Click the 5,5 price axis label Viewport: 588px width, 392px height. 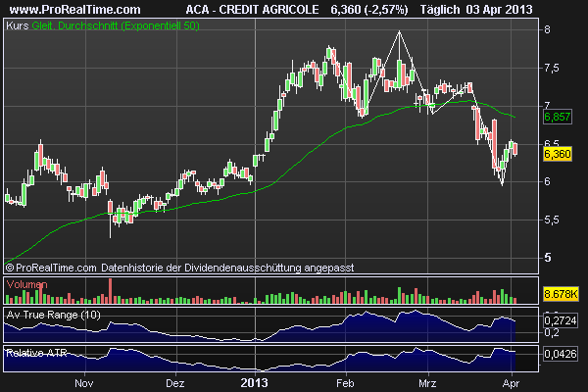click(x=551, y=220)
